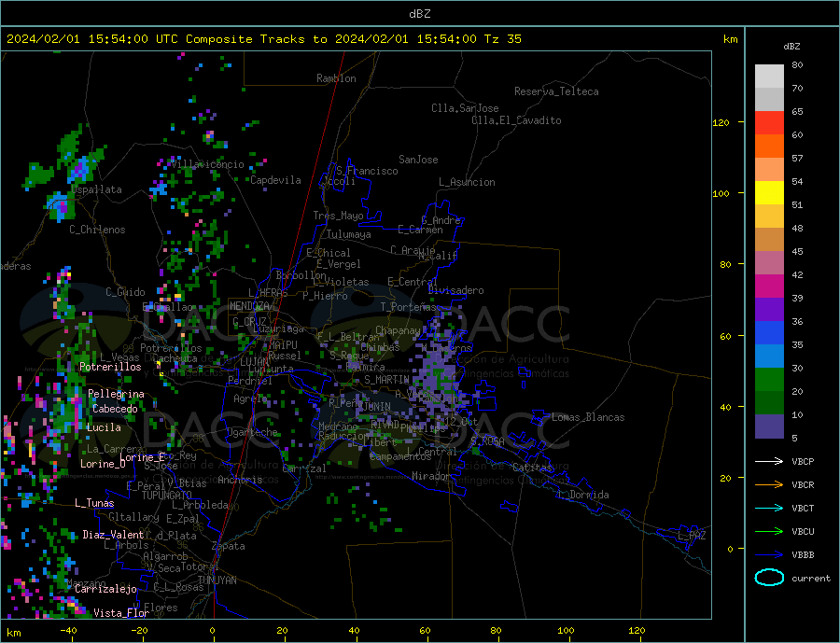
Task: Pick the magenta dBZ scale swatch
Action: [769, 287]
